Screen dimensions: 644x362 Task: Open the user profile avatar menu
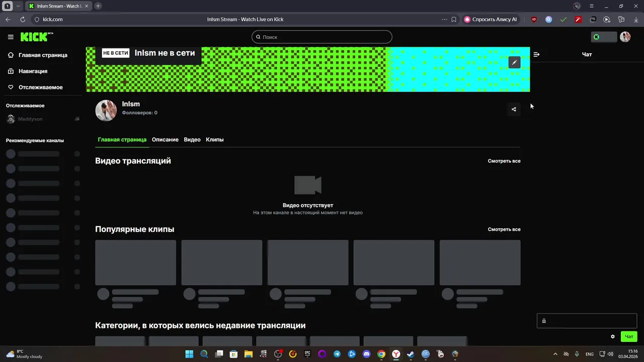pos(625,37)
